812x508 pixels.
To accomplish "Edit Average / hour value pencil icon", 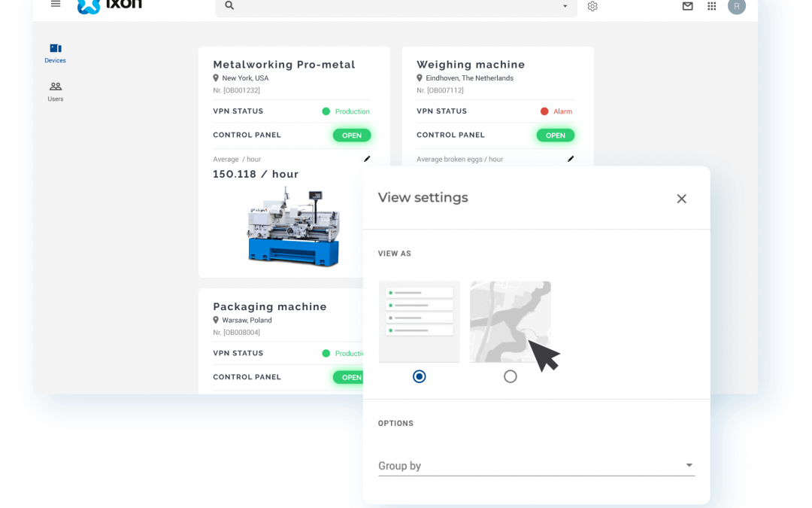I will tap(367, 159).
